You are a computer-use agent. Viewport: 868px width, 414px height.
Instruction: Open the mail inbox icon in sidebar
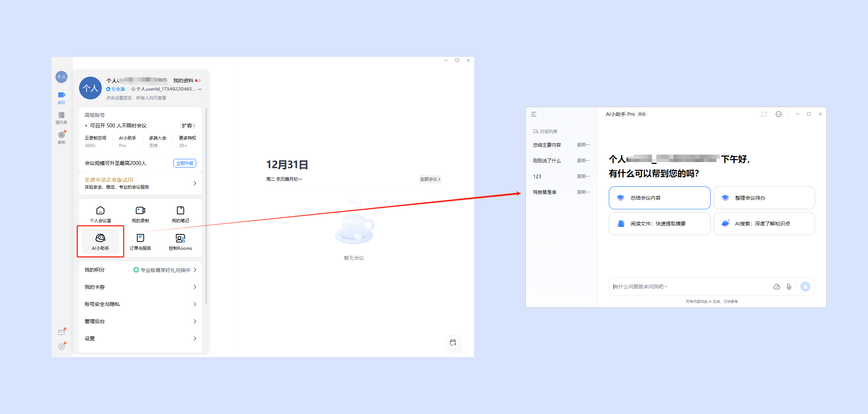pyautogui.click(x=61, y=332)
